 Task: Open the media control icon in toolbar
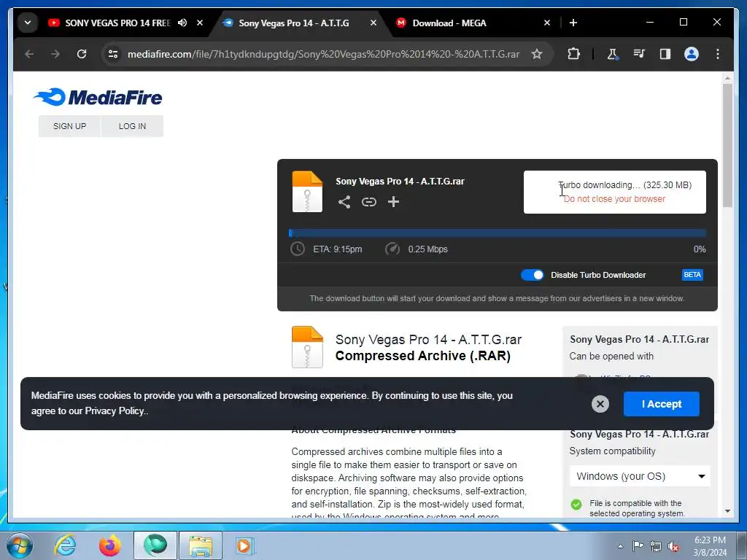coord(639,54)
